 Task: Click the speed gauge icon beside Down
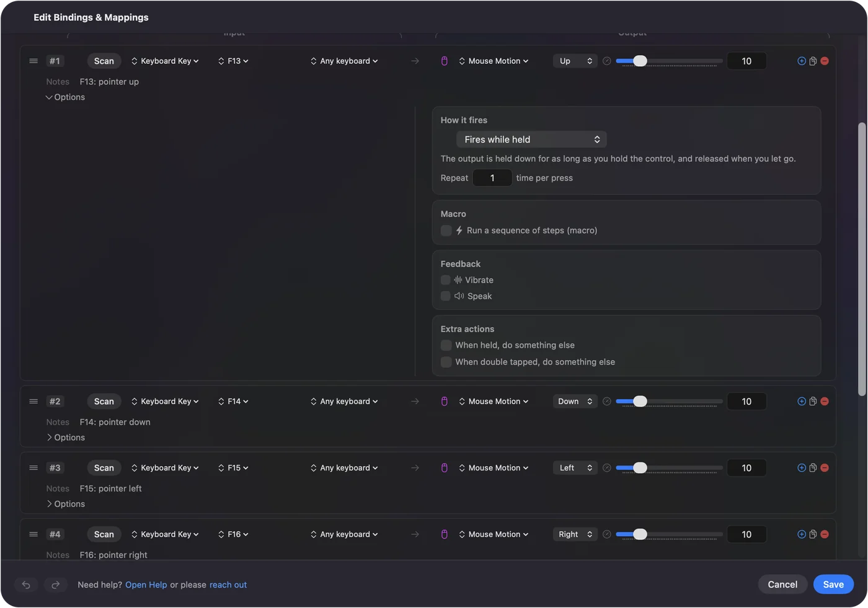[607, 401]
